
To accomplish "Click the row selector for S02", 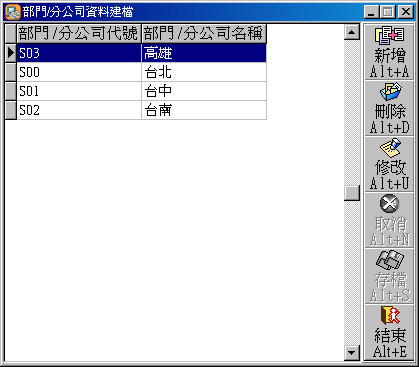I will click(11, 110).
